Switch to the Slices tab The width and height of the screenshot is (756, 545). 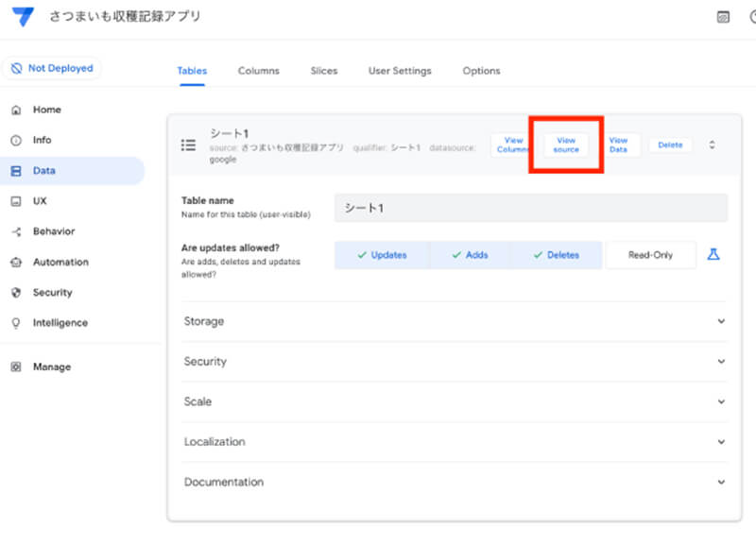click(x=323, y=71)
